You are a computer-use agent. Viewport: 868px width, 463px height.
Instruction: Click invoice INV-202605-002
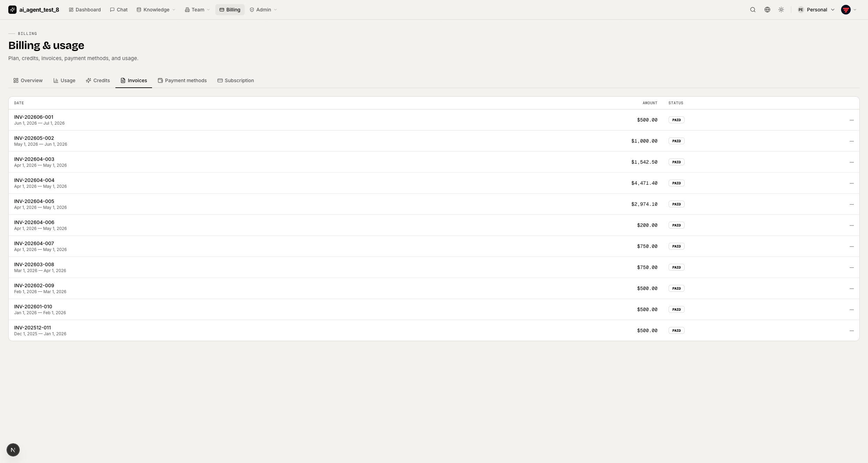point(34,138)
